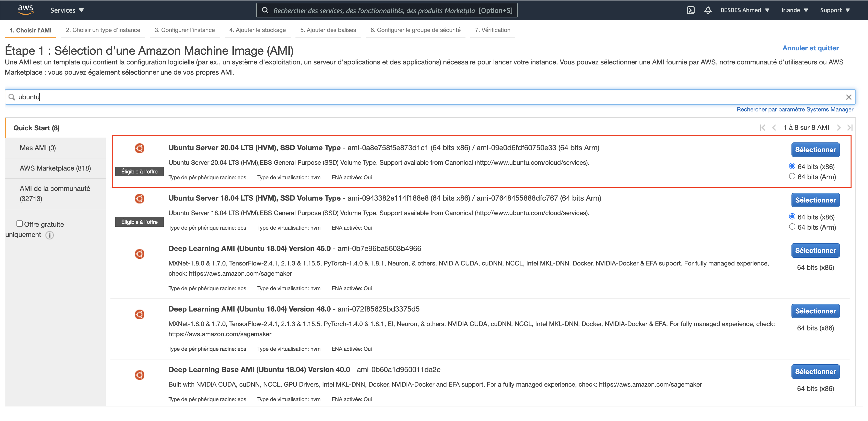Clear the ubuntu search with X icon
868x421 pixels.
click(x=848, y=97)
